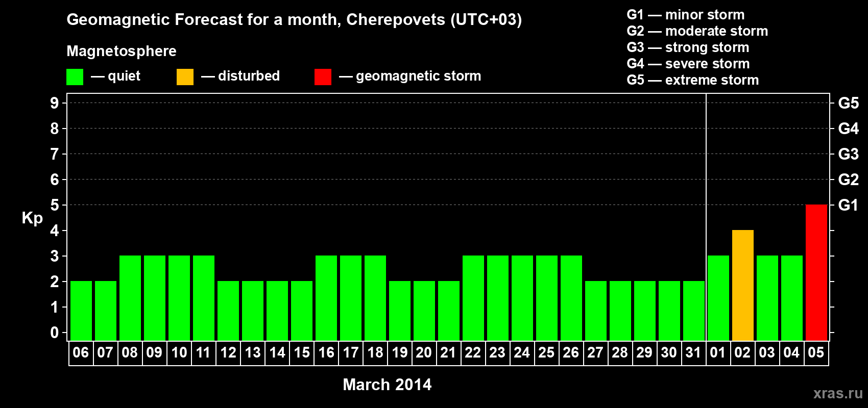Select the orange bar for day 02
Image resolution: width=868 pixels, height=408 pixels.
pyautogui.click(x=742, y=285)
